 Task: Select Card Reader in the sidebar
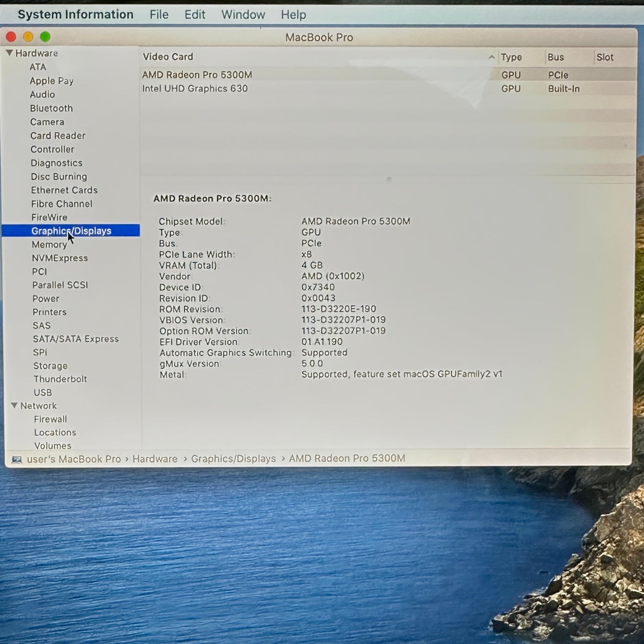(x=58, y=135)
